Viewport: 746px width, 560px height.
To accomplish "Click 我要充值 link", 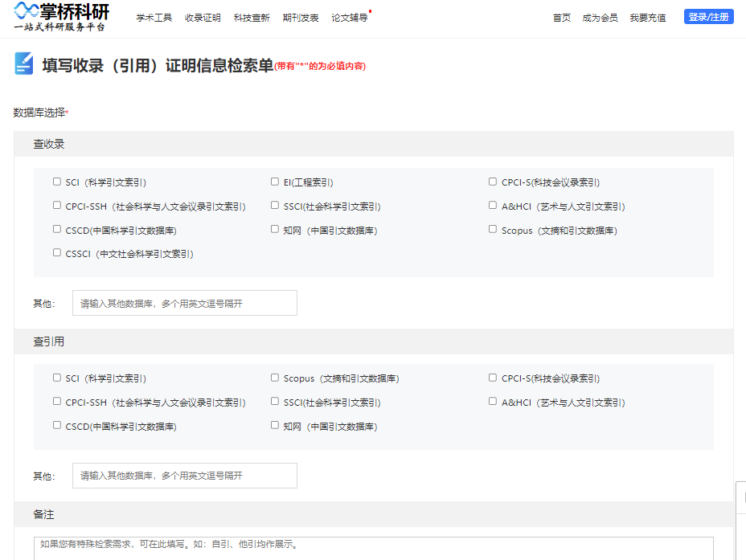I will tap(647, 18).
